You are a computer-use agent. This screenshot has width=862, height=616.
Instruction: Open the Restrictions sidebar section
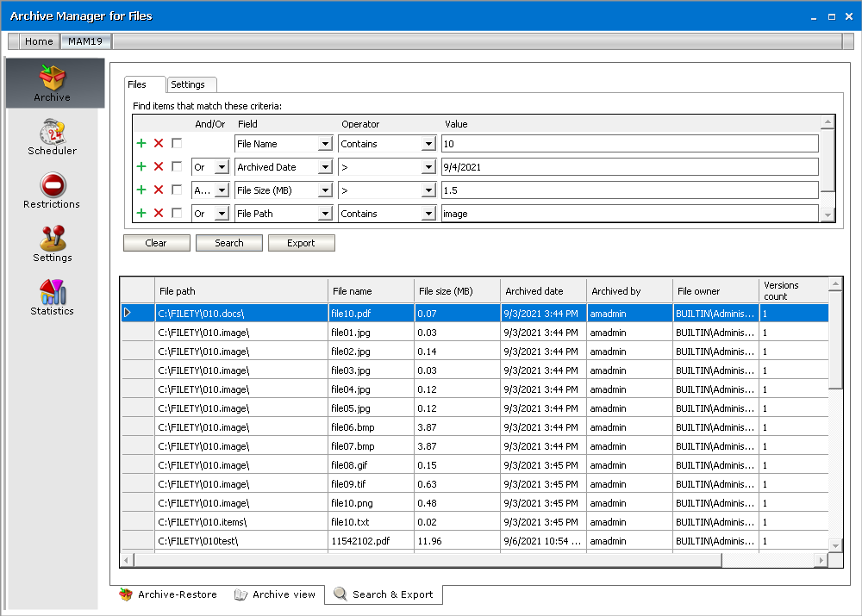click(x=53, y=191)
